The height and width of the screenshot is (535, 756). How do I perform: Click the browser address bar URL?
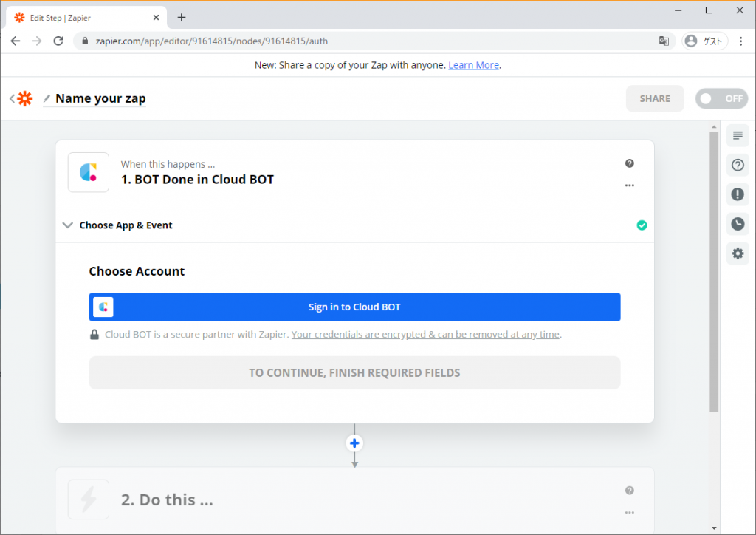click(x=212, y=41)
